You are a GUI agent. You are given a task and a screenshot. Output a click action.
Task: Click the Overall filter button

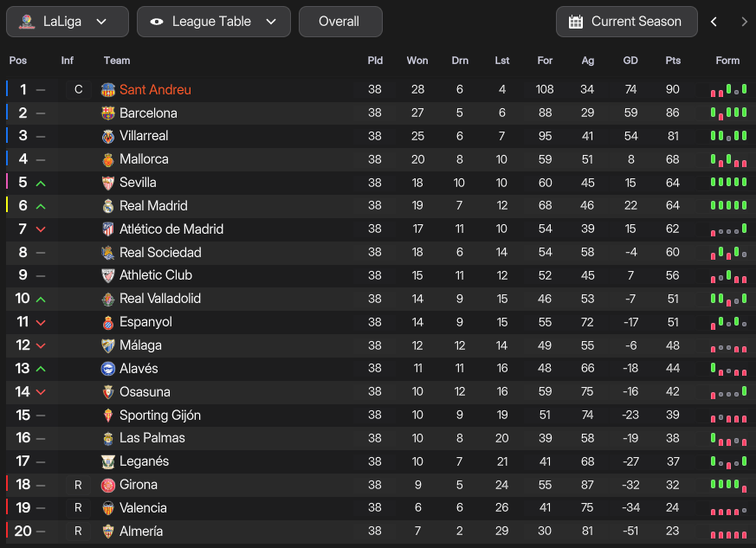pos(339,22)
